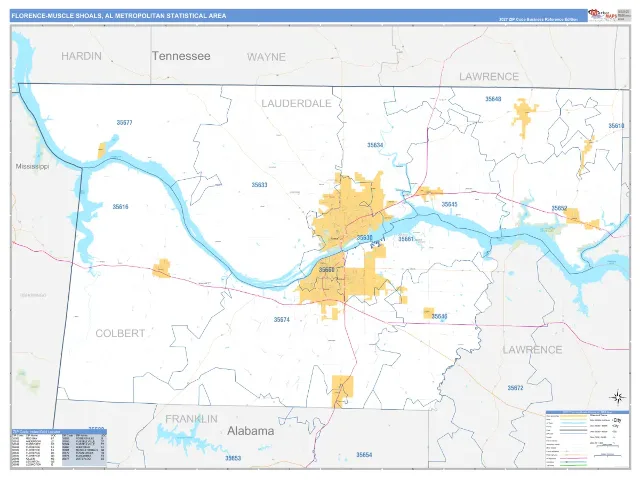640x480 pixels.
Task: Click ZIP code label 35674
Action: pos(282,320)
